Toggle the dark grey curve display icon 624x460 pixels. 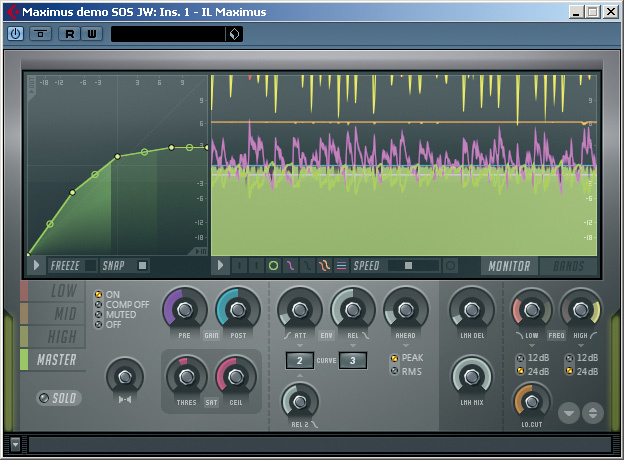307,265
